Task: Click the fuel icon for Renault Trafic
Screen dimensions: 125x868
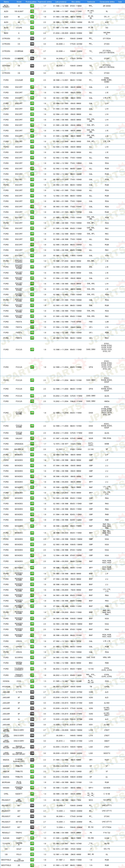Action: (32, 833)
